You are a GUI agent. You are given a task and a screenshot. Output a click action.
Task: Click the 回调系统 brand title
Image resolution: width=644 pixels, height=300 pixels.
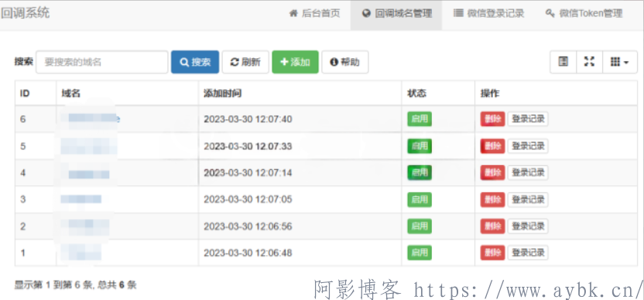[25, 13]
